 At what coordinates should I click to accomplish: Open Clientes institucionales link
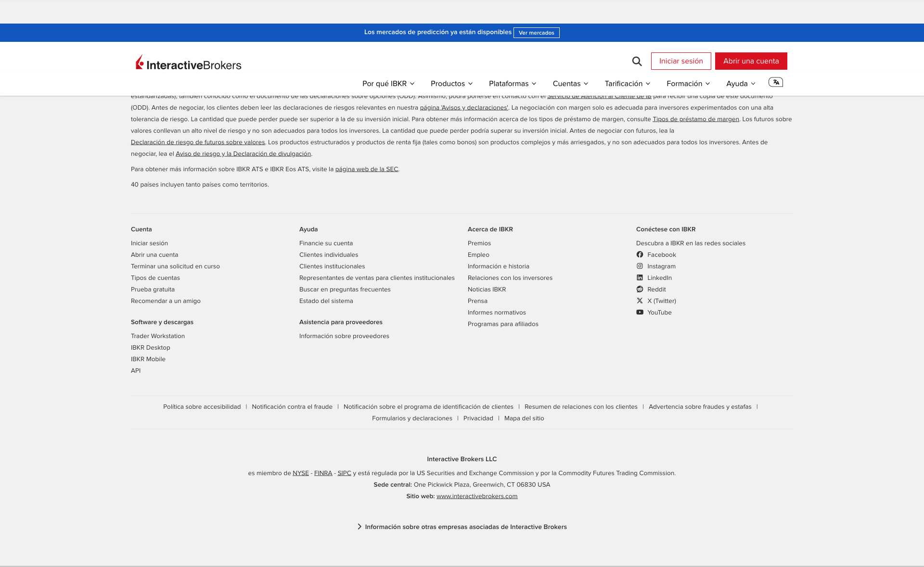[332, 266]
